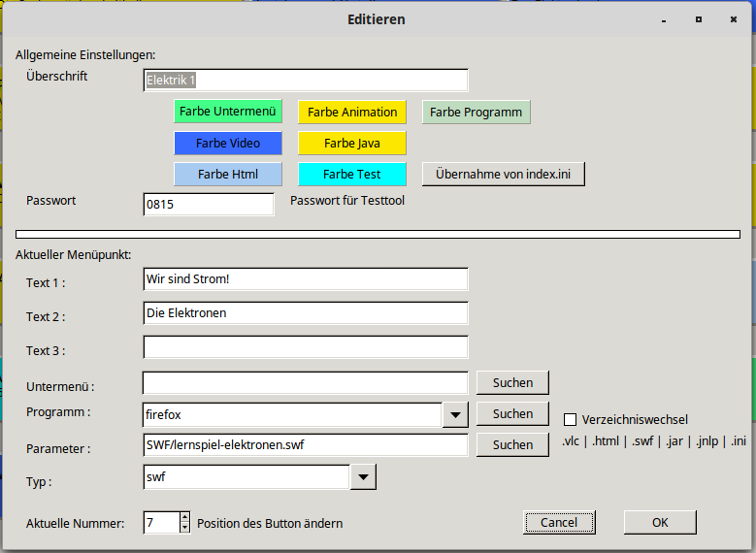Viewport: 756px width, 553px height.
Task: Open the Typ dropdown list
Action: pos(362,476)
